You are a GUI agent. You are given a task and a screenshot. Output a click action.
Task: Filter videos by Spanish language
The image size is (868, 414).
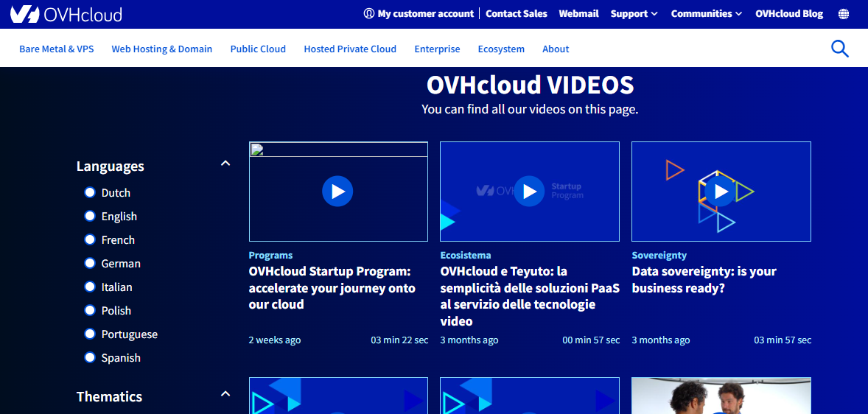[x=90, y=357]
